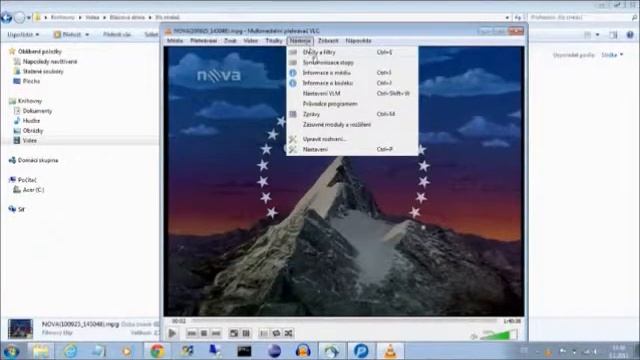Open Zprávy menu entry
The height and width of the screenshot is (360, 640).
pyautogui.click(x=352, y=114)
